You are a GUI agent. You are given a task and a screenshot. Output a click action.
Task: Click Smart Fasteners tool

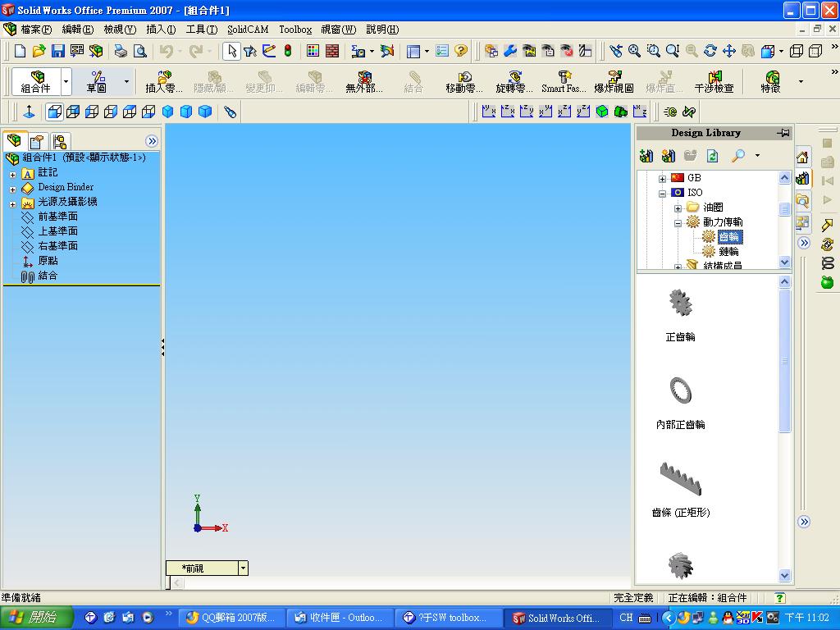click(564, 81)
